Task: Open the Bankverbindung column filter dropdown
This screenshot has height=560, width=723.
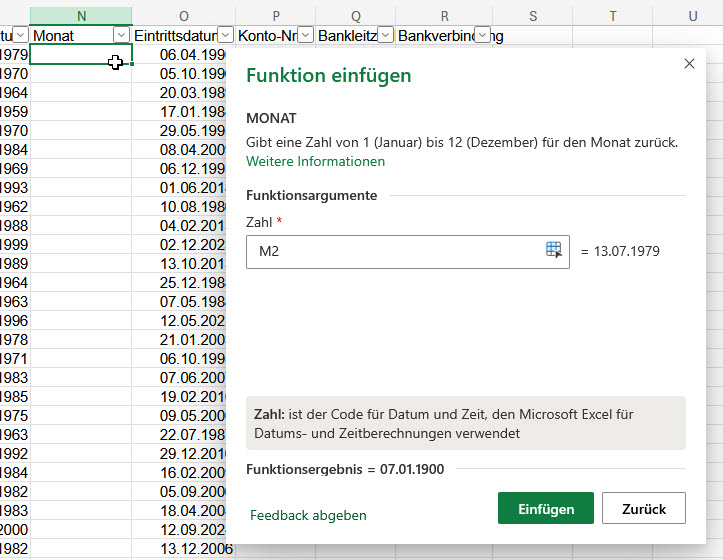Action: click(x=482, y=35)
